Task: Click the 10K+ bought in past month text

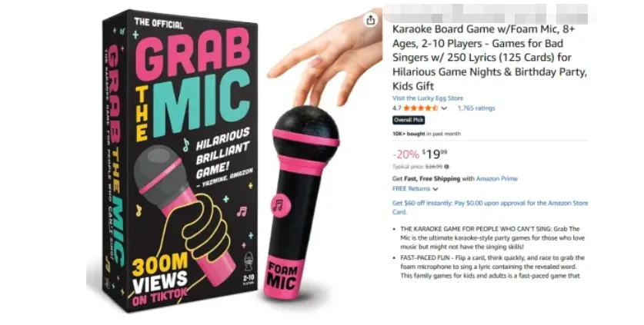Action: click(426, 134)
